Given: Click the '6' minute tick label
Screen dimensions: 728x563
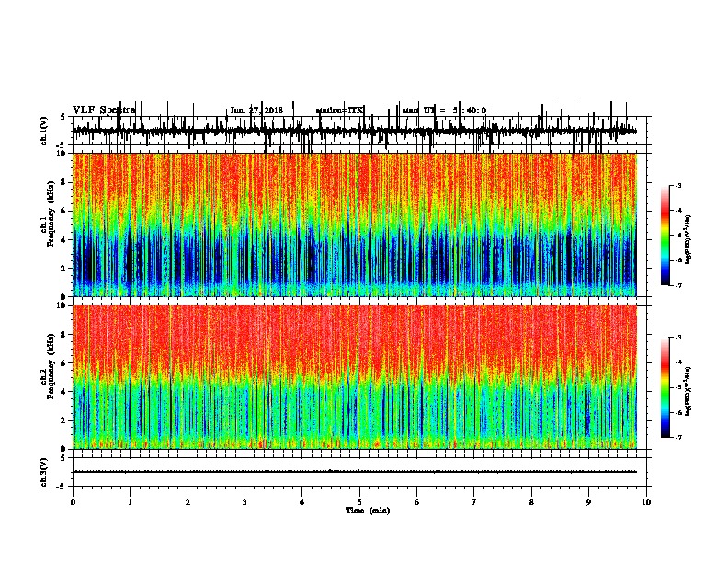Looking at the screenshot, I should 417,502.
